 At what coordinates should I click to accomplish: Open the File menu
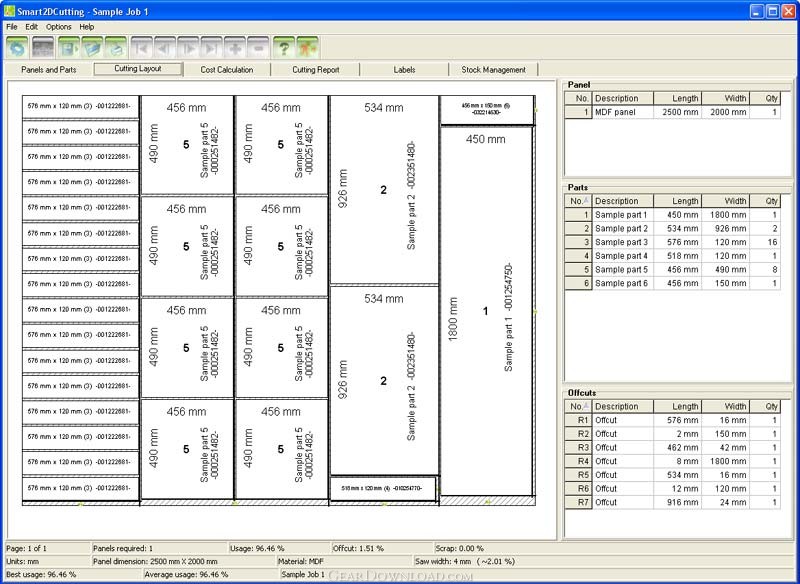point(12,27)
